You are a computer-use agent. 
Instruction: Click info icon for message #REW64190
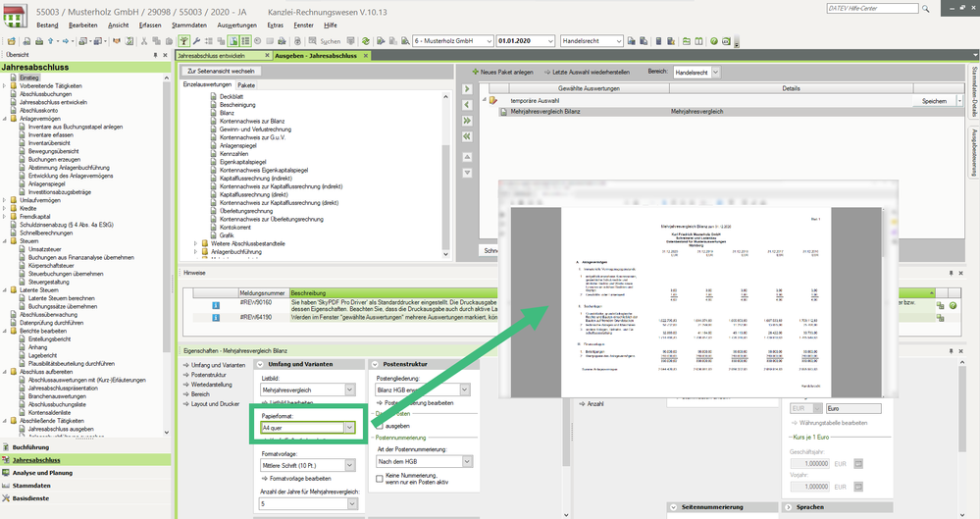pyautogui.click(x=216, y=318)
